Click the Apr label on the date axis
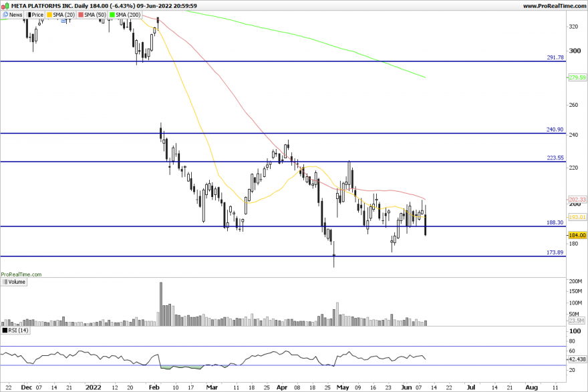The width and height of the screenshot is (588, 392). click(x=282, y=387)
